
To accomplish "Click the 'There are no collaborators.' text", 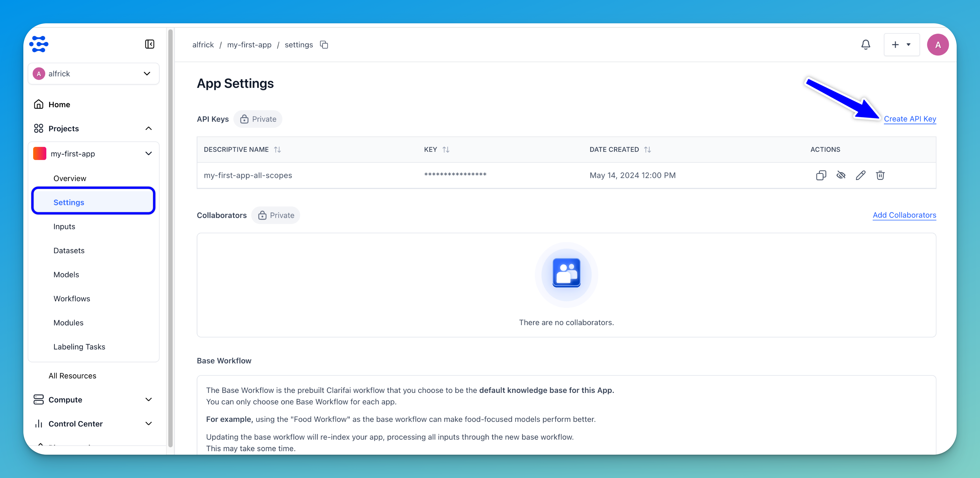I will pos(566,322).
